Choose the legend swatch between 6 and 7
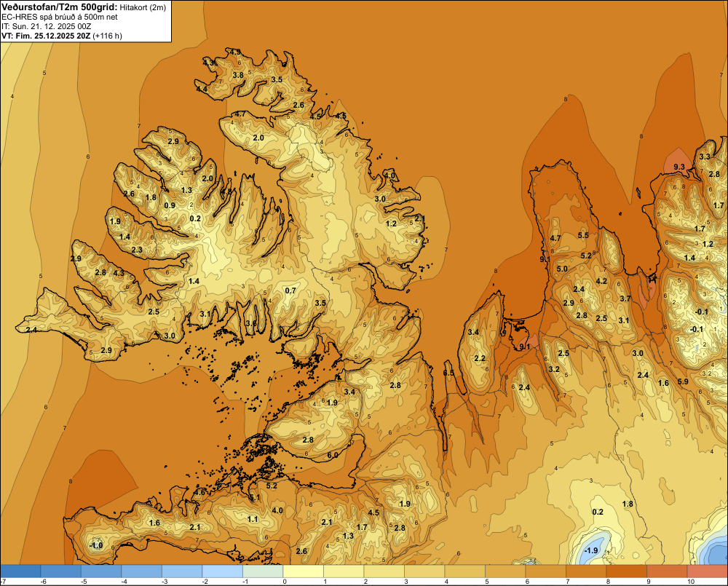728x586 pixels. pyautogui.click(x=545, y=571)
